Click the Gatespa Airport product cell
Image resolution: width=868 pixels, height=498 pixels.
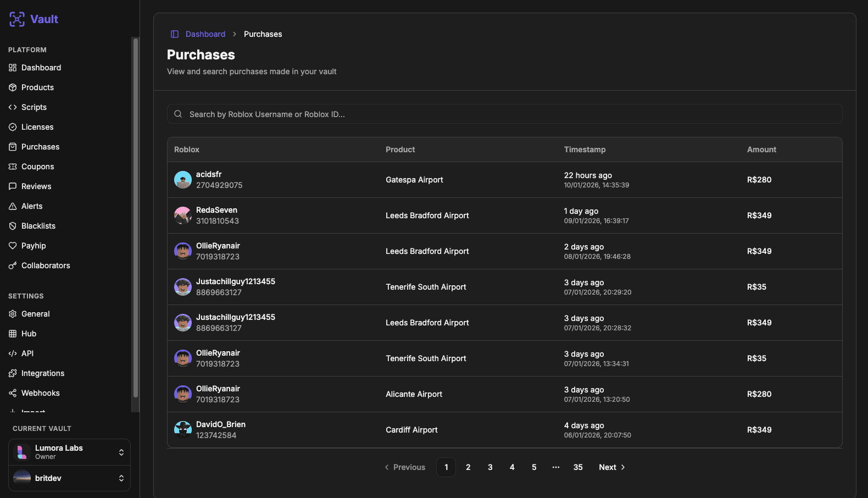[x=414, y=180]
